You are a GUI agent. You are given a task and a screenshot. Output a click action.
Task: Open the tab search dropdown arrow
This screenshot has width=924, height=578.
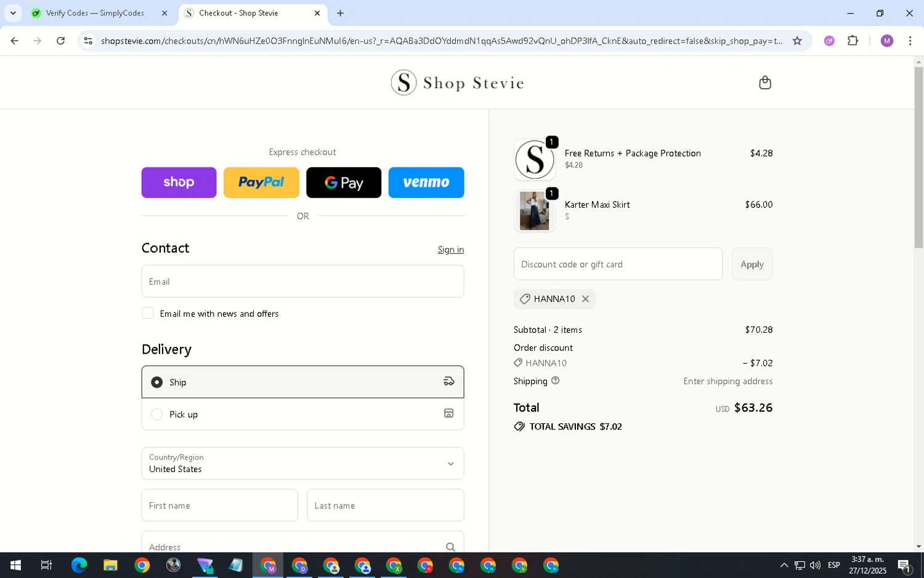click(x=13, y=13)
